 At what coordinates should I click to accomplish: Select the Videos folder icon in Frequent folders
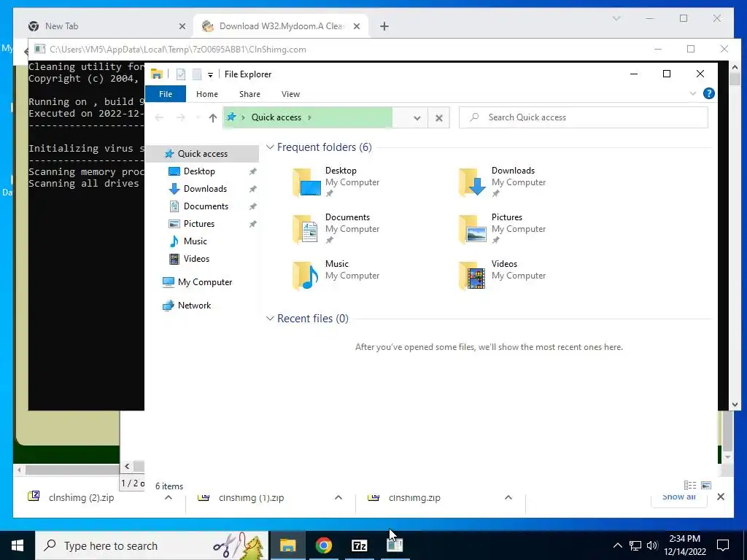coord(472,276)
